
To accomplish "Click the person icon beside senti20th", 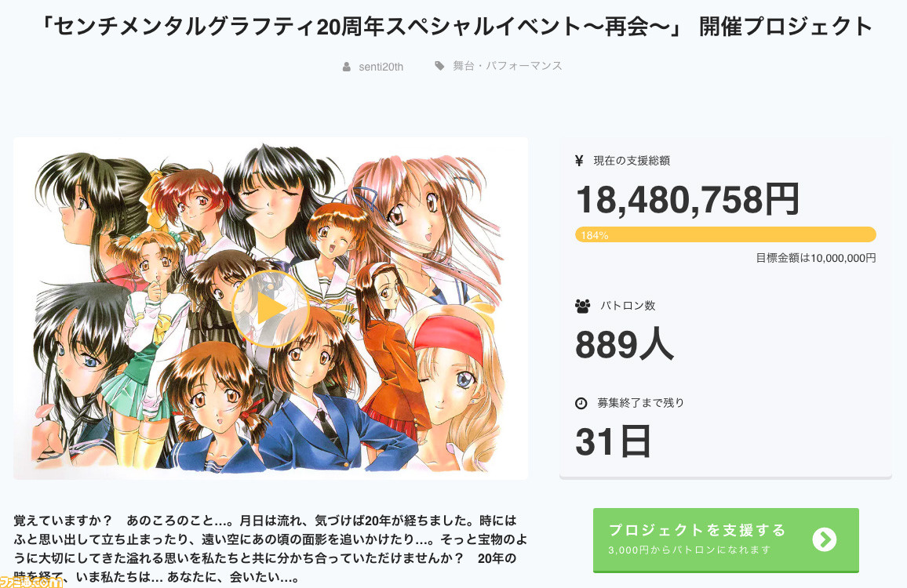I will (x=347, y=67).
